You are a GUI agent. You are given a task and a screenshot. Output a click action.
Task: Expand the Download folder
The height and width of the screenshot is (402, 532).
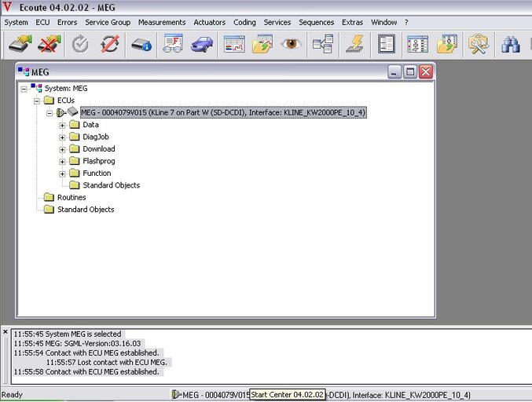62,149
